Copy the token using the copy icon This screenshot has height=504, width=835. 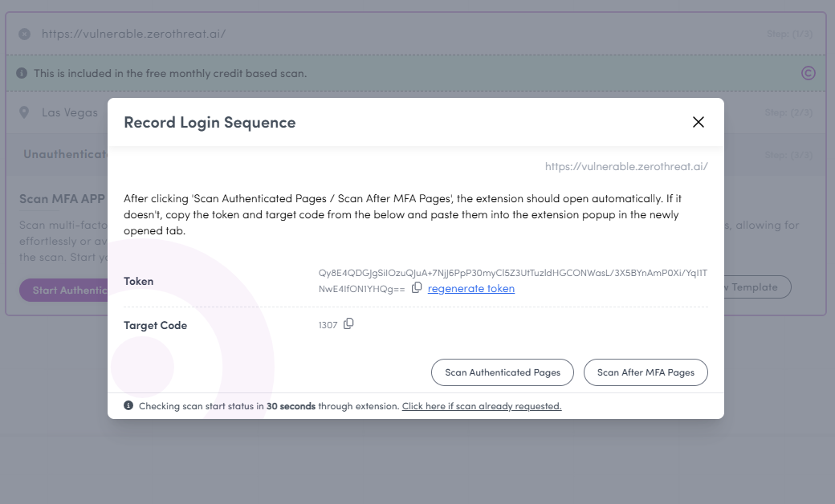(417, 288)
